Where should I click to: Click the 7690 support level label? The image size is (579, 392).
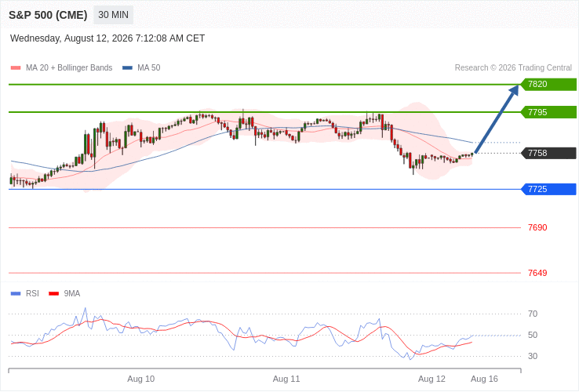coord(537,227)
